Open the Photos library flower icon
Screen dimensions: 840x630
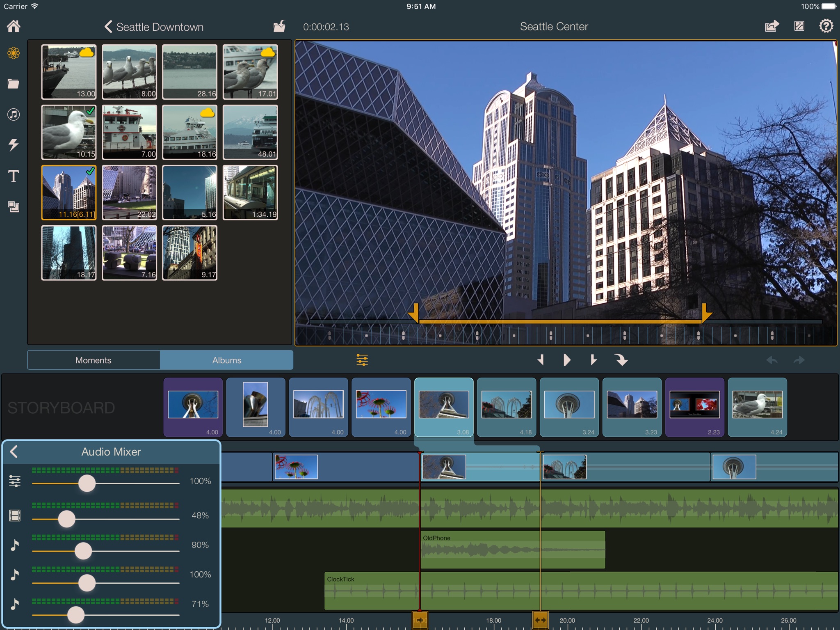[14, 53]
